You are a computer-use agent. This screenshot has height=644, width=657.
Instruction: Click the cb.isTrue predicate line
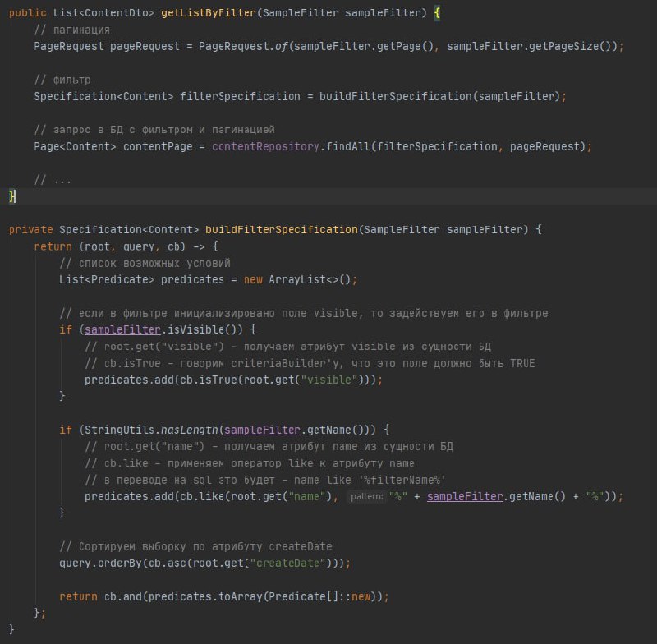click(x=233, y=379)
